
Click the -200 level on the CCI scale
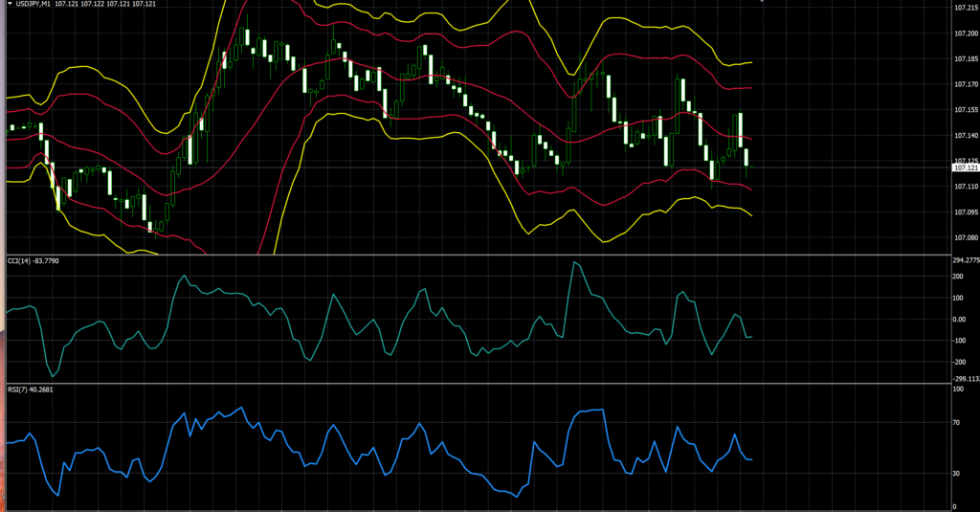click(959, 362)
